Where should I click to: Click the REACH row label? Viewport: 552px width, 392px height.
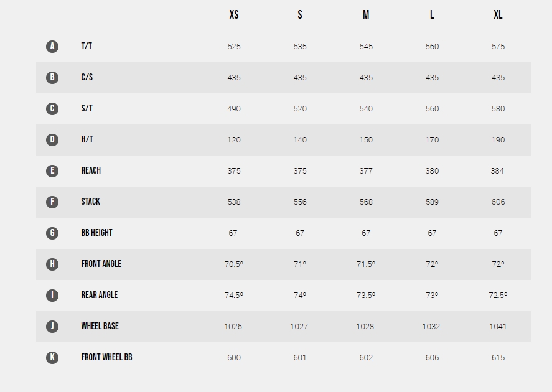91,170
